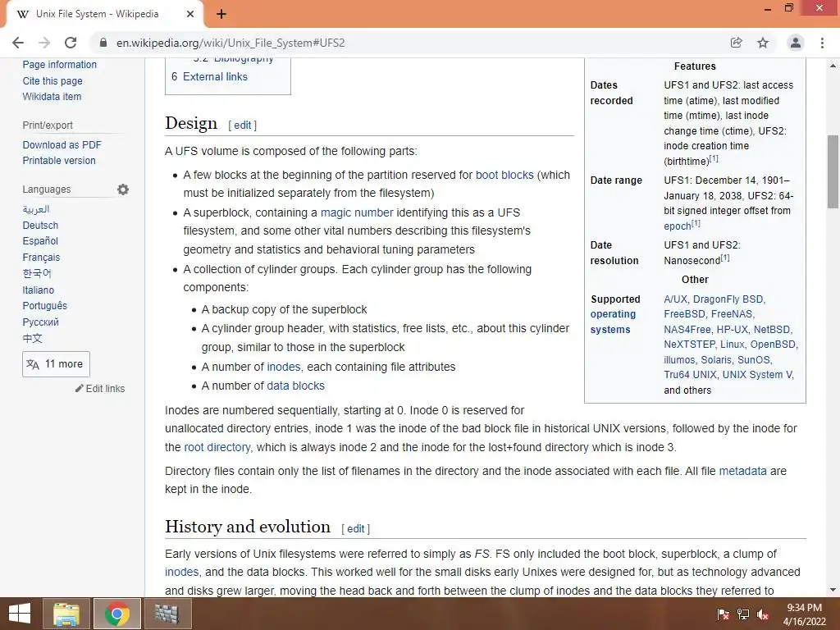Go to External links in contents
This screenshot has width=840, height=630.
click(x=215, y=76)
